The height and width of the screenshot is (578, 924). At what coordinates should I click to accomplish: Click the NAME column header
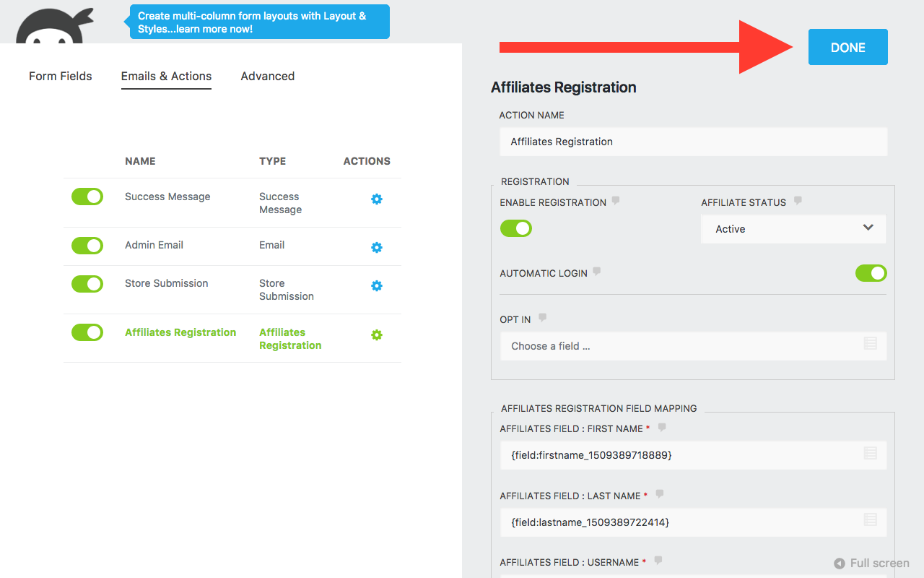pyautogui.click(x=140, y=161)
